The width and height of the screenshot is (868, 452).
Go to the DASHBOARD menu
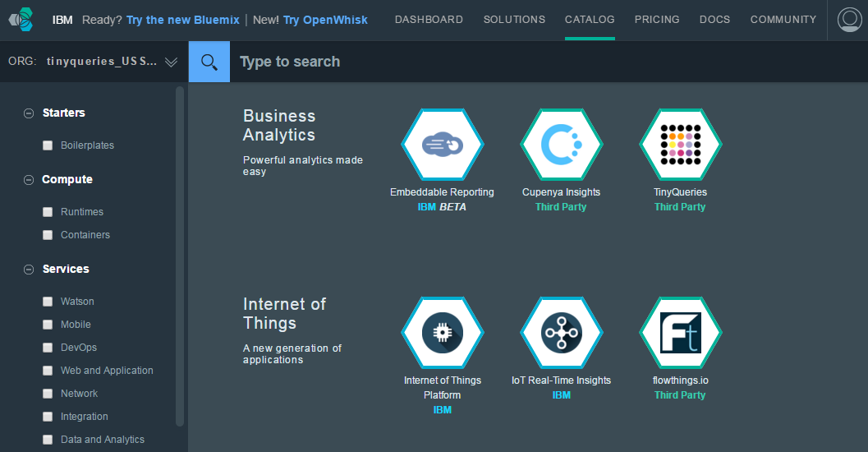pyautogui.click(x=429, y=20)
